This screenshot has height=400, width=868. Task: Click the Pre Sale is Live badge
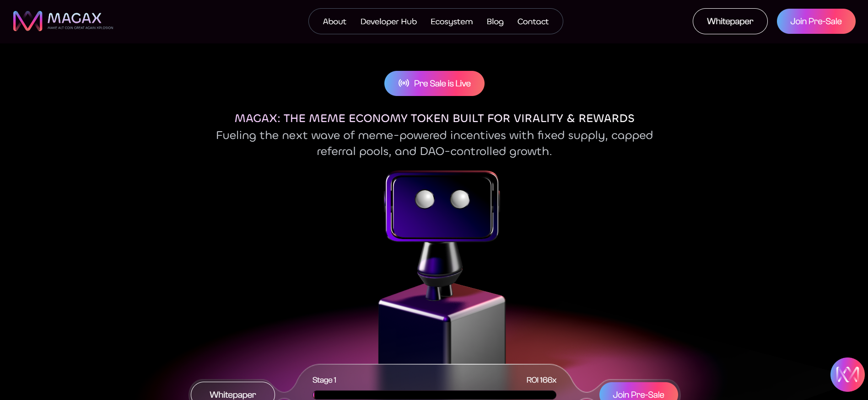coord(434,83)
